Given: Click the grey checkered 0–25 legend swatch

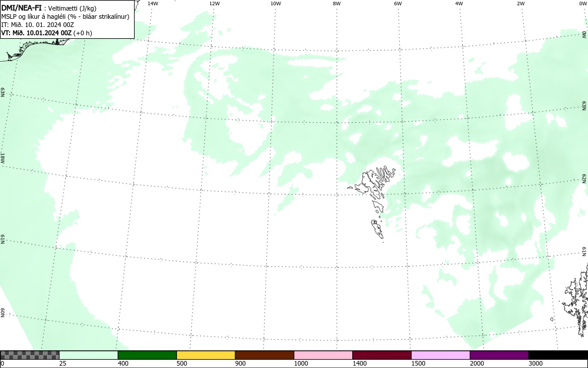Looking at the screenshot, I should (29, 355).
